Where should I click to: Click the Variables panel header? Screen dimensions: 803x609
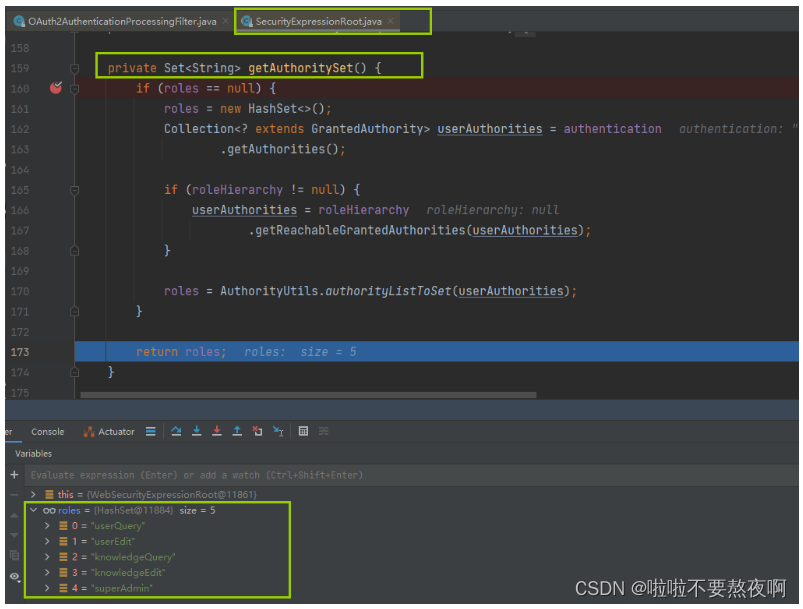click(x=33, y=454)
